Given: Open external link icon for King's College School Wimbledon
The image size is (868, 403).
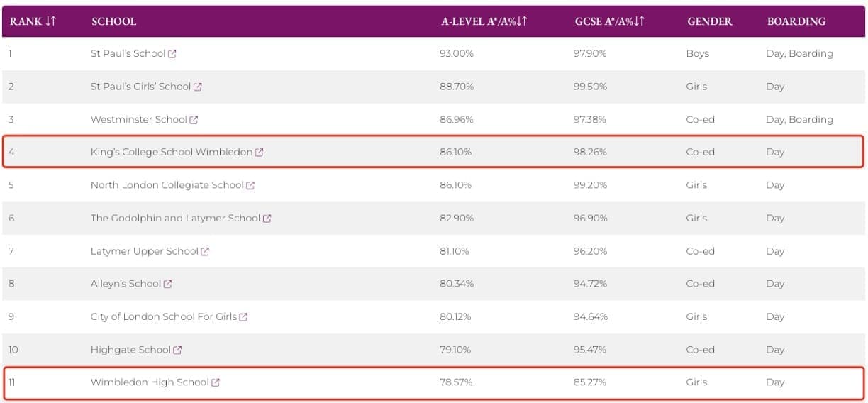Looking at the screenshot, I should [x=260, y=153].
